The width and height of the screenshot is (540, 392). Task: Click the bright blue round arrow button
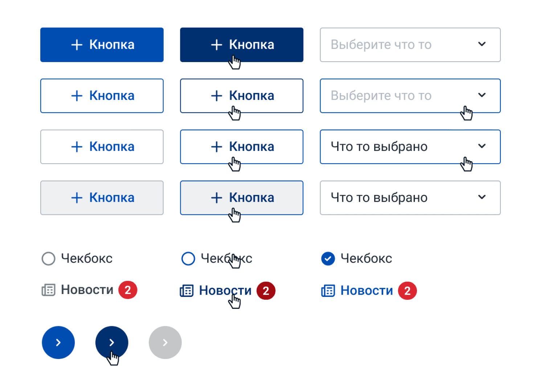58,342
